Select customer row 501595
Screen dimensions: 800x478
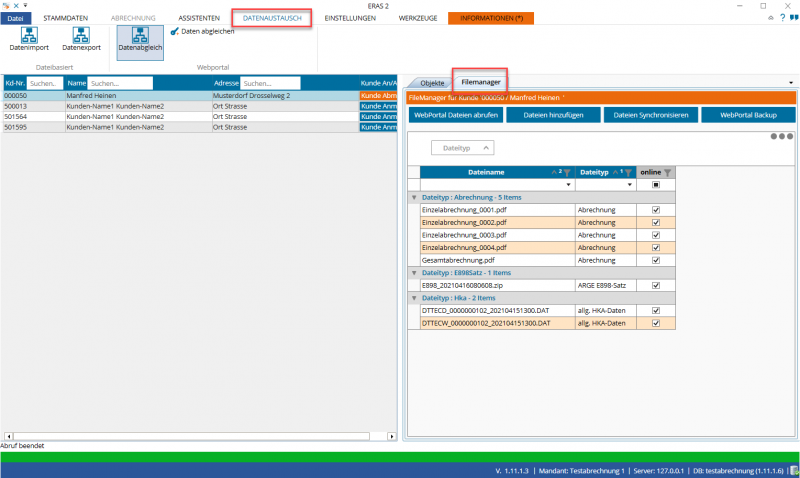pos(200,127)
